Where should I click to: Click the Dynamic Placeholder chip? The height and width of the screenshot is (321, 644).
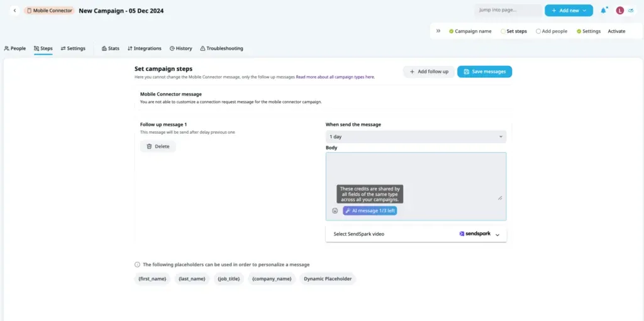pyautogui.click(x=328, y=279)
